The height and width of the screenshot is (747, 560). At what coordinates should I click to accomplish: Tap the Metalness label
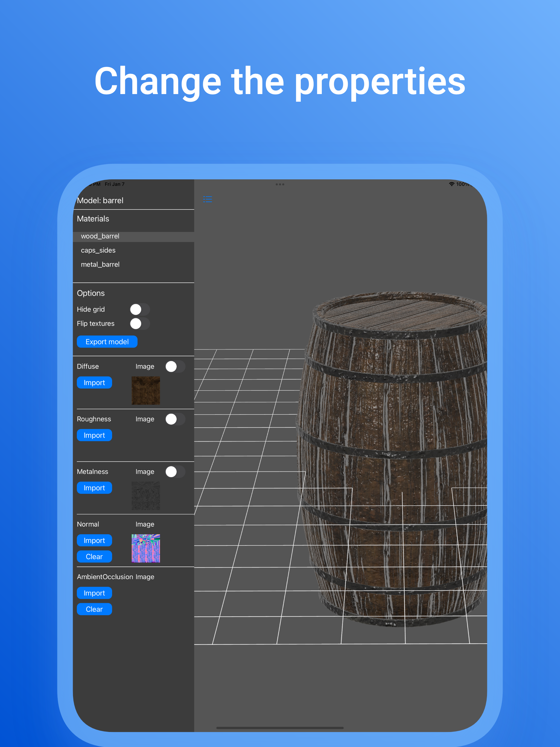point(92,472)
